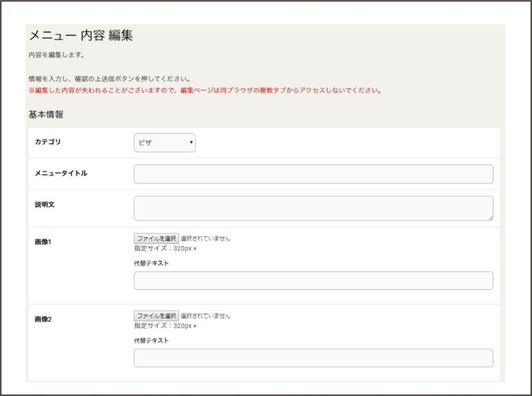Viewport: 532px width, 396px height.
Task: Click the 代替テキスト label in 画像1 section
Action: (151, 264)
